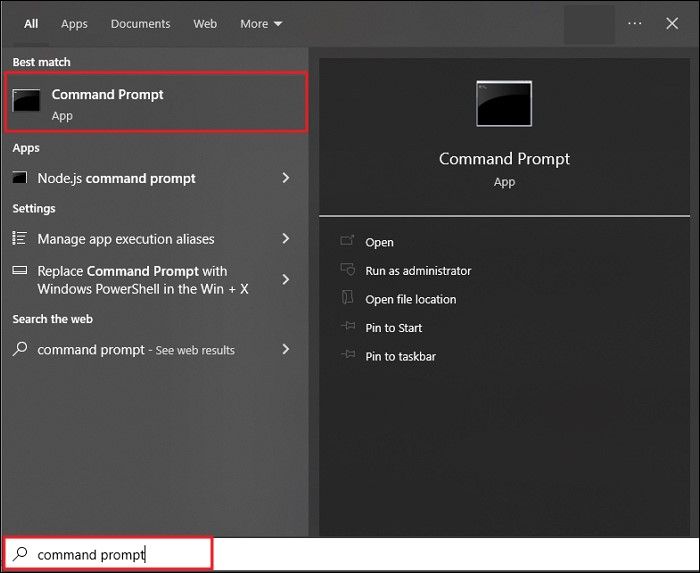Expand Manage app execution aliases arrow
Image resolution: width=700 pixels, height=573 pixels.
286,239
